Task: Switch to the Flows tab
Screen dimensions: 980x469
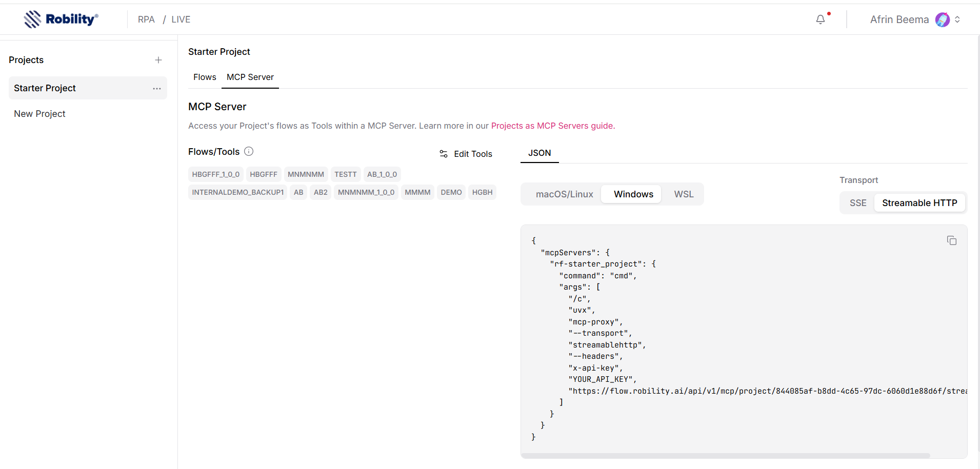Action: click(x=205, y=77)
